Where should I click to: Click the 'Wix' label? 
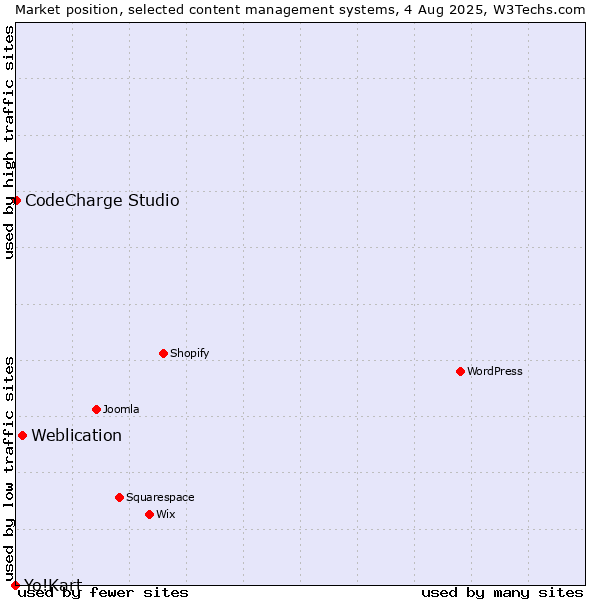click(x=166, y=514)
